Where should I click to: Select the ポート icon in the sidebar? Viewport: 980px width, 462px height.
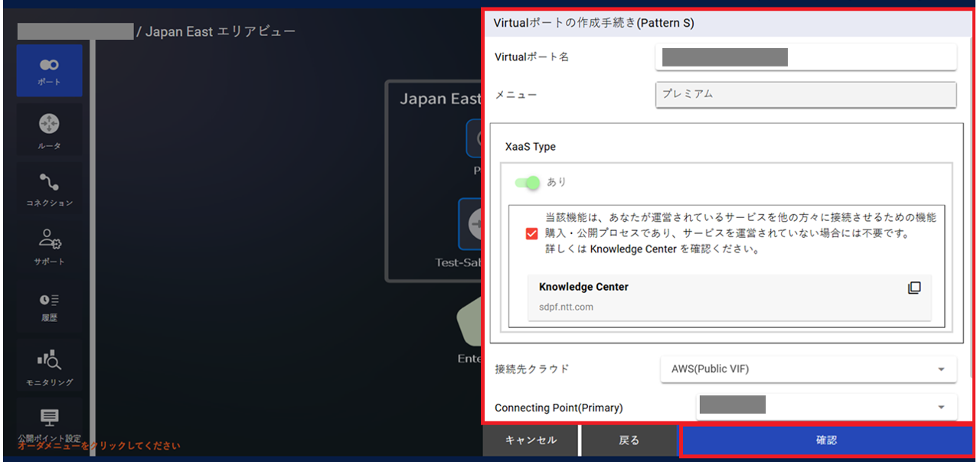[x=49, y=70]
